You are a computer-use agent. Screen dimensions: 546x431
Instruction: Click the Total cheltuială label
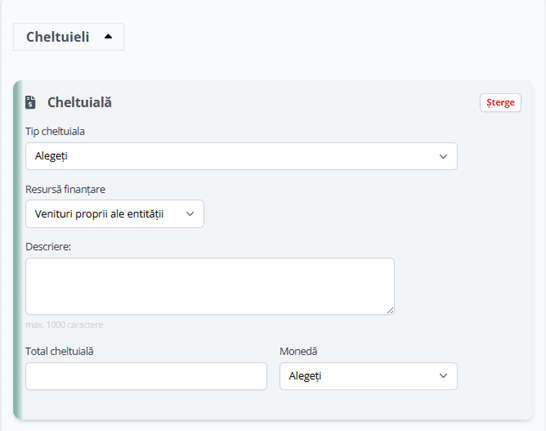point(59,351)
